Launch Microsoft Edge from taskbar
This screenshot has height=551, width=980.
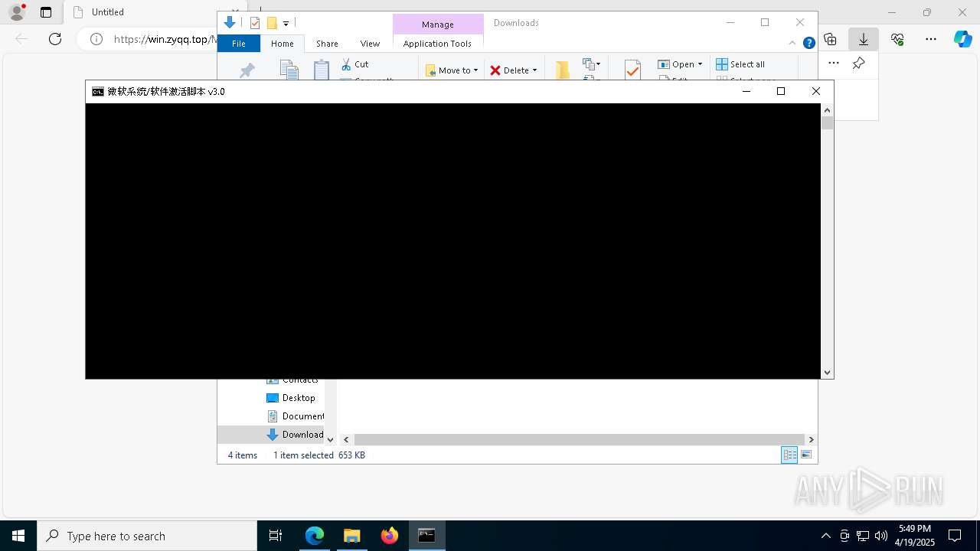click(315, 536)
